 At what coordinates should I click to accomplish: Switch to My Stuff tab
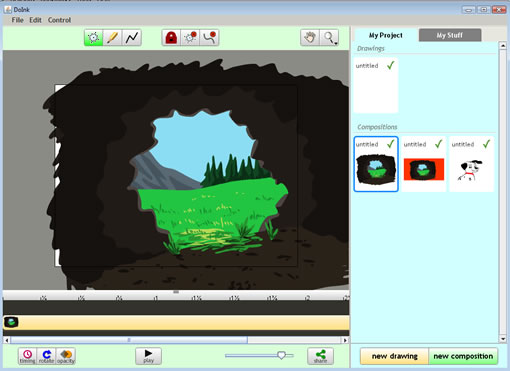coord(450,35)
